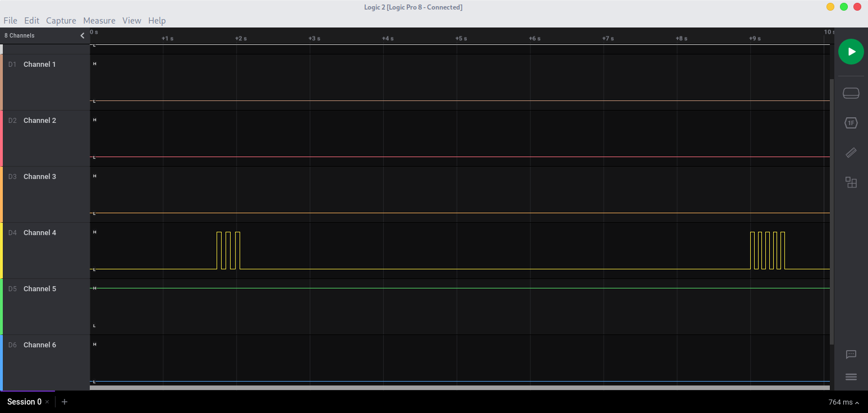
Task: Collapse the 8 Channels sidebar
Action: point(82,35)
